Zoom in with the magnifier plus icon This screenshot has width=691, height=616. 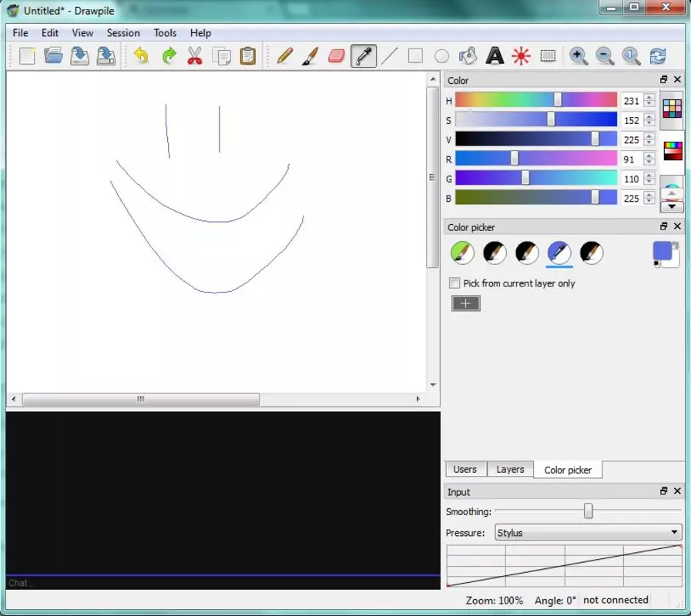(x=579, y=56)
